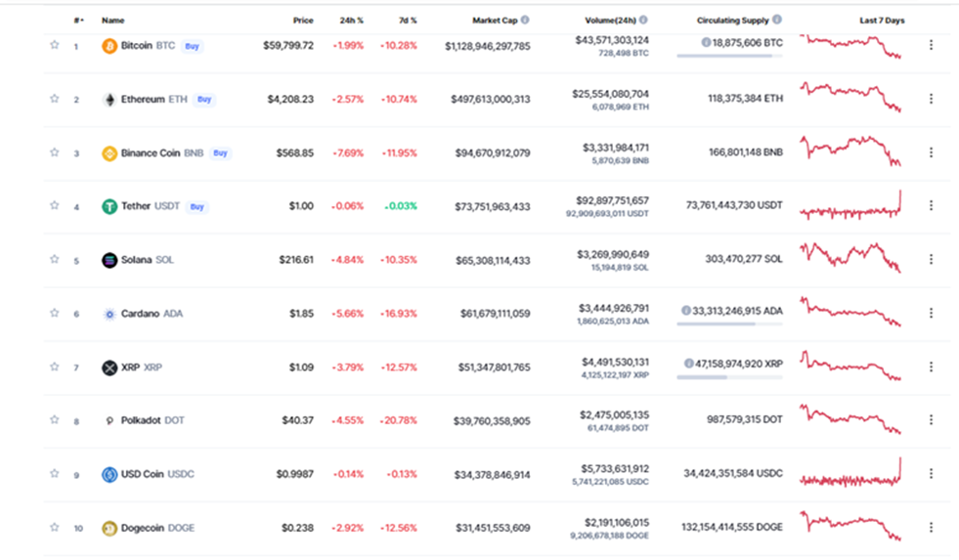Open the Cardano ADA coin page
959x560 pixels.
click(x=152, y=314)
